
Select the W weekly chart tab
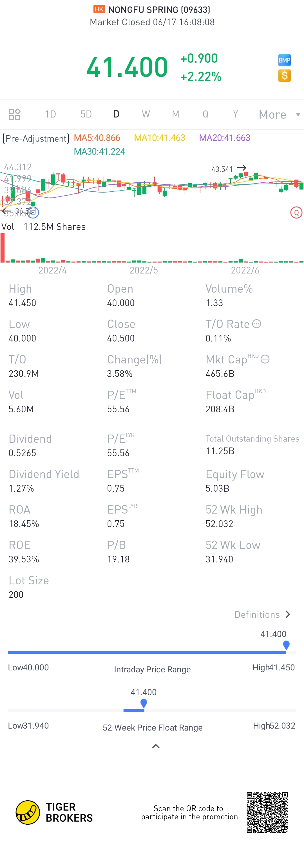pyautogui.click(x=146, y=114)
